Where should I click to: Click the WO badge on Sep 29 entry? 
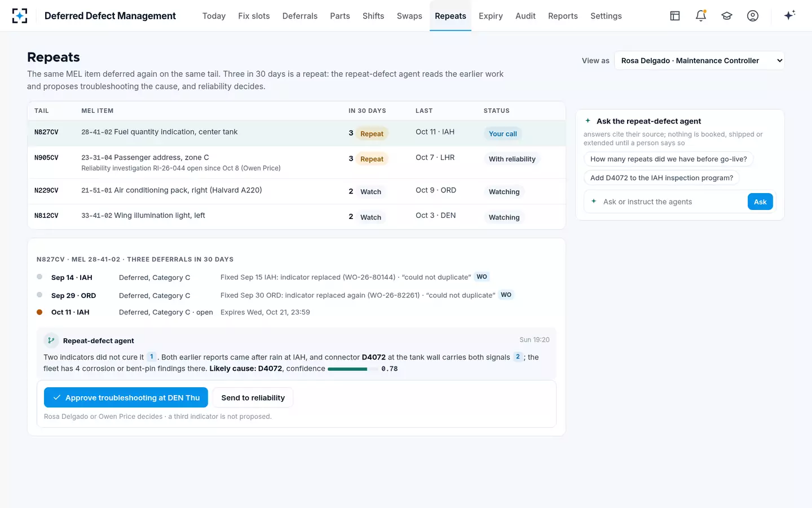click(x=506, y=295)
